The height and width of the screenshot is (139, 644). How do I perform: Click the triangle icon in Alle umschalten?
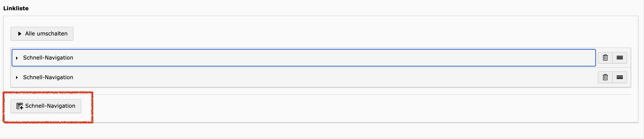(20, 34)
